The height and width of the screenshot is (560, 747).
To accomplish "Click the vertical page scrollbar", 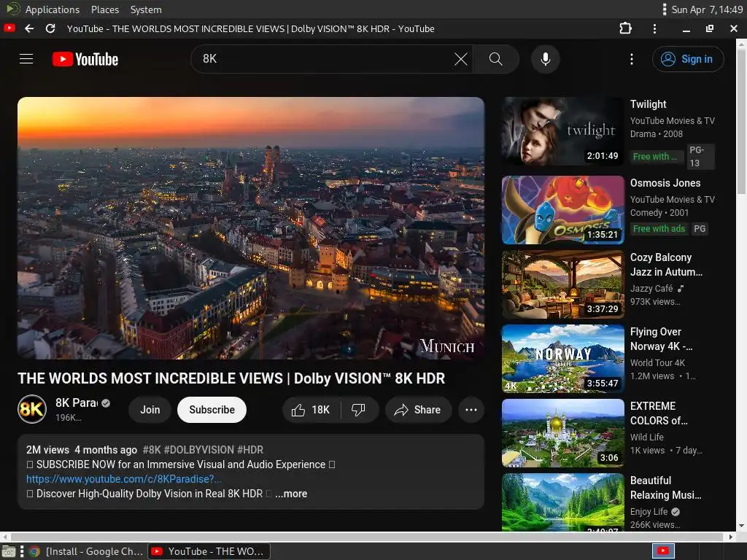I will (x=741, y=122).
